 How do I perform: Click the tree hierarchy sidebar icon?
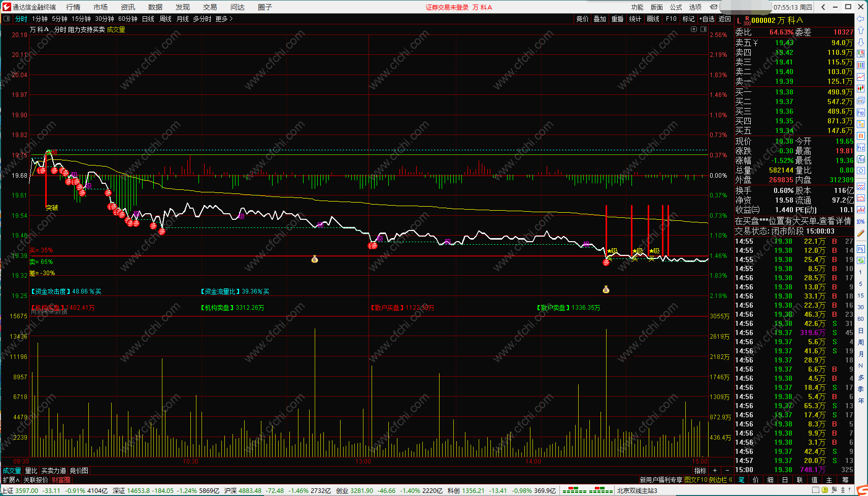tap(861, 124)
